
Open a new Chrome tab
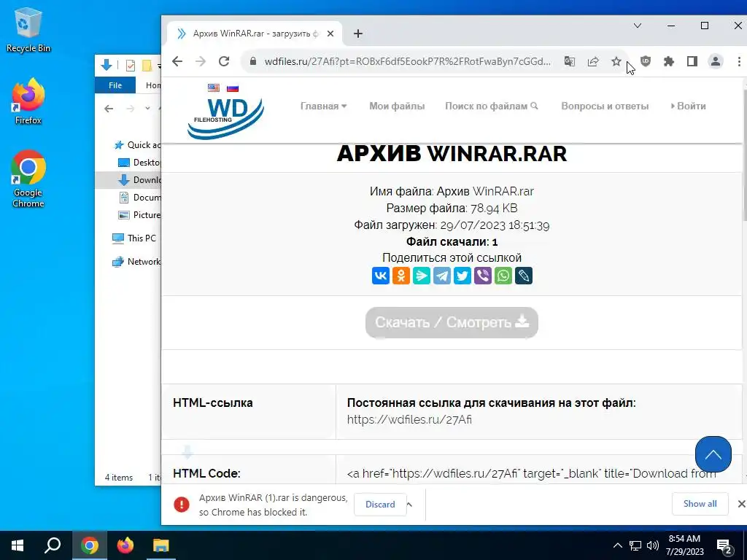click(358, 34)
